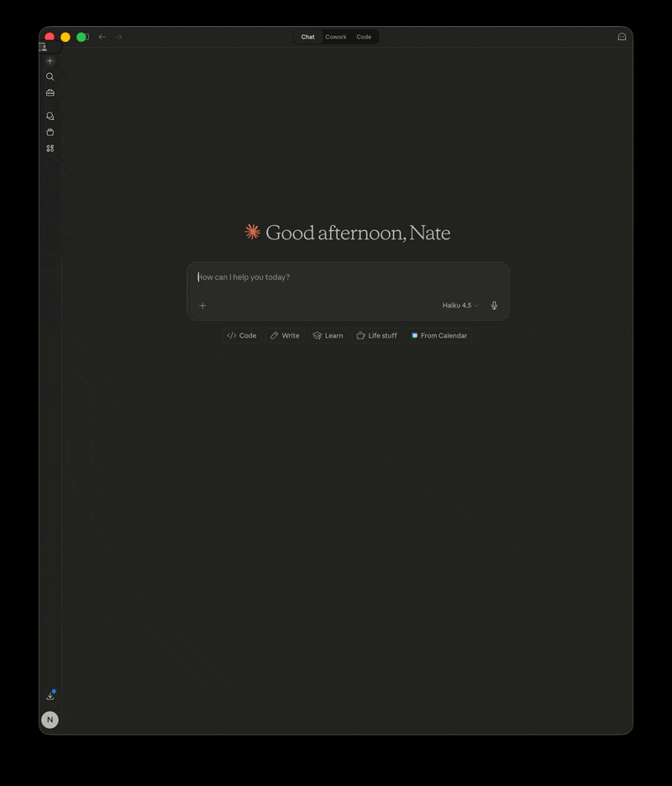Choose the Life stuff suggestion chip
This screenshot has height=786, width=672.
[376, 335]
